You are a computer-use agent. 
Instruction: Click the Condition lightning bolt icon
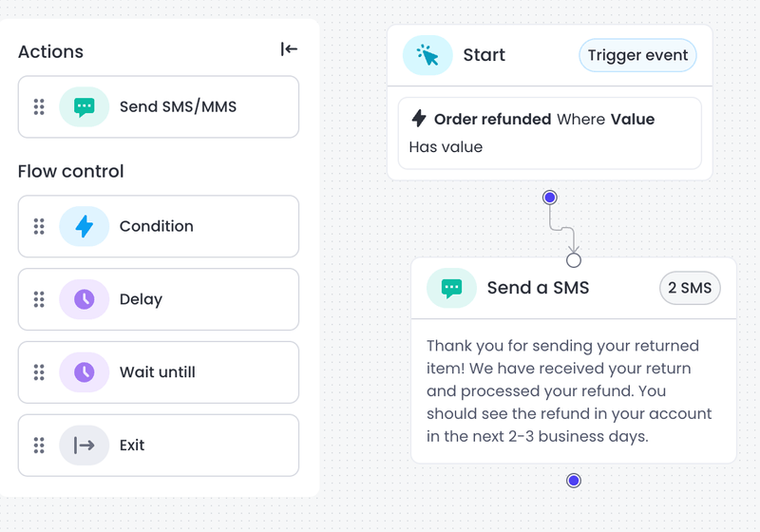(85, 226)
